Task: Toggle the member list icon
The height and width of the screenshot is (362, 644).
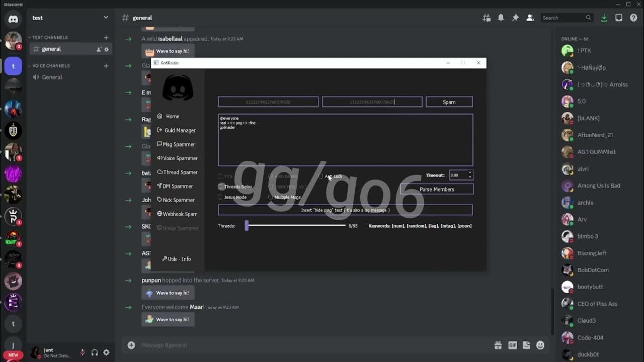Action: click(530, 18)
